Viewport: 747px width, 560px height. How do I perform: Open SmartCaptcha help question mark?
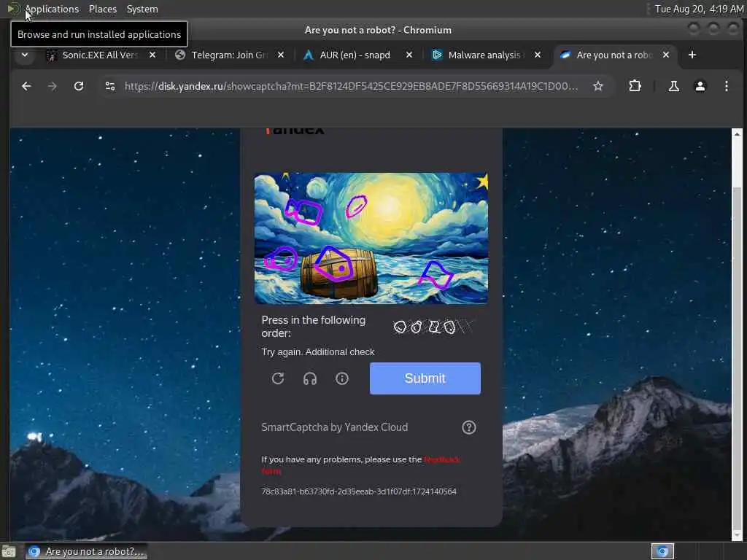(469, 427)
